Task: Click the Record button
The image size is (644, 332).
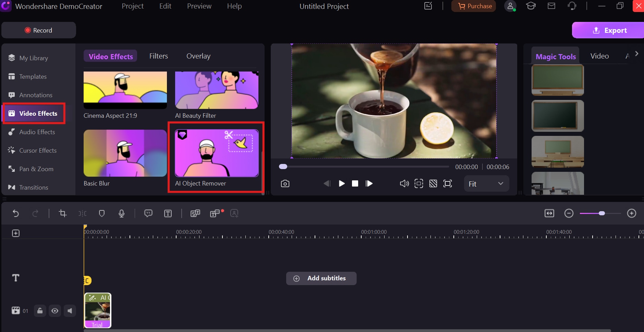Action: pyautogui.click(x=39, y=30)
